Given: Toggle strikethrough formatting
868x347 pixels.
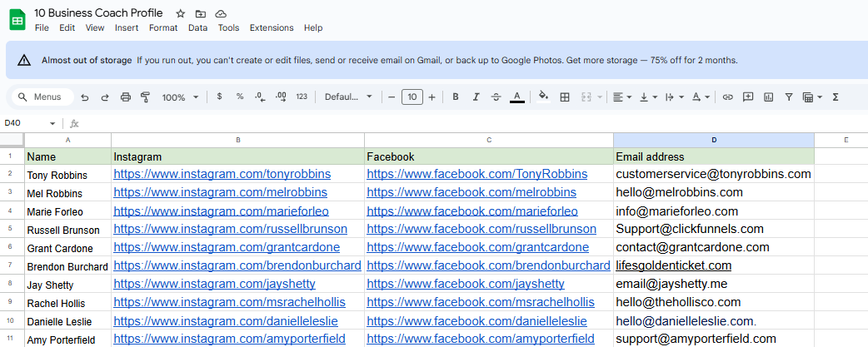Looking at the screenshot, I should (x=496, y=97).
